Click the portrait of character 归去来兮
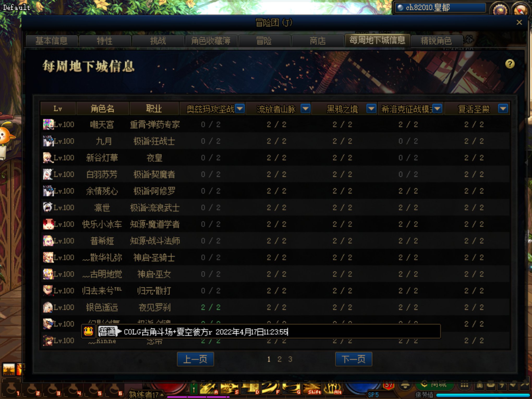This screenshot has height=399, width=532. pyautogui.click(x=48, y=291)
